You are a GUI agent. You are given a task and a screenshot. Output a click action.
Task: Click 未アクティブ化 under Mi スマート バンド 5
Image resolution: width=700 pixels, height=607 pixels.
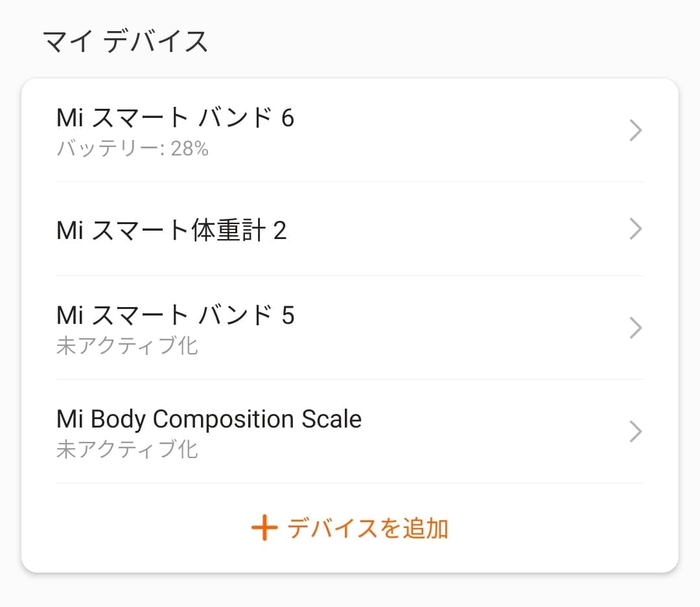[x=127, y=346]
